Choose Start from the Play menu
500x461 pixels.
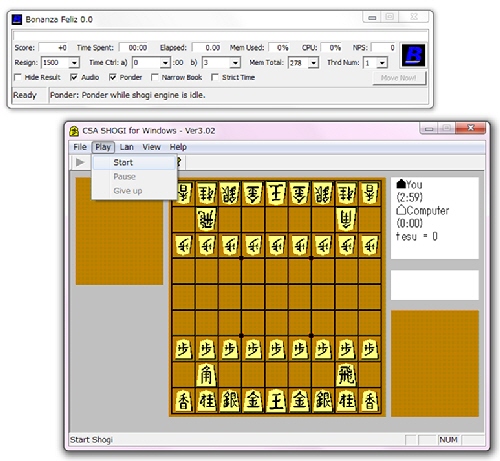pos(134,163)
